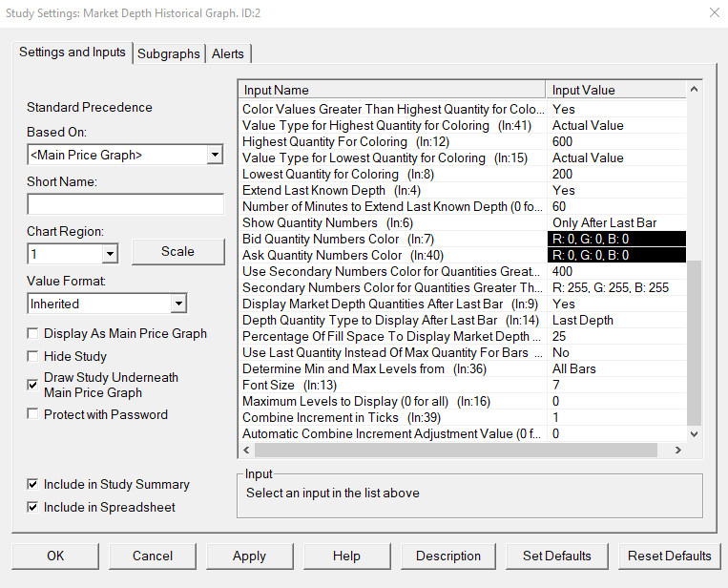Viewport: 728px width, 588px height.
Task: Click the inputs list scroll up arrow
Action: 694,89
